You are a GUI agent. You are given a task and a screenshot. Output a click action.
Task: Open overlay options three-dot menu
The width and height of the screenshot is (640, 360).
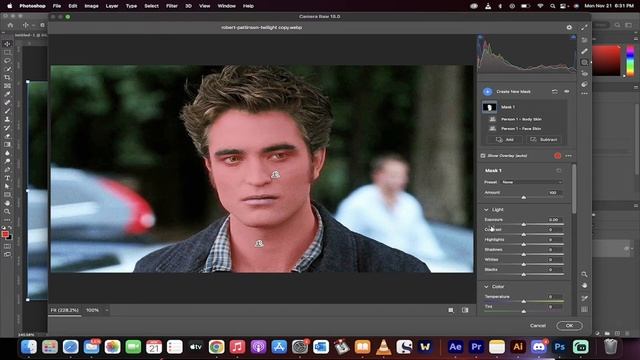pyautogui.click(x=569, y=156)
